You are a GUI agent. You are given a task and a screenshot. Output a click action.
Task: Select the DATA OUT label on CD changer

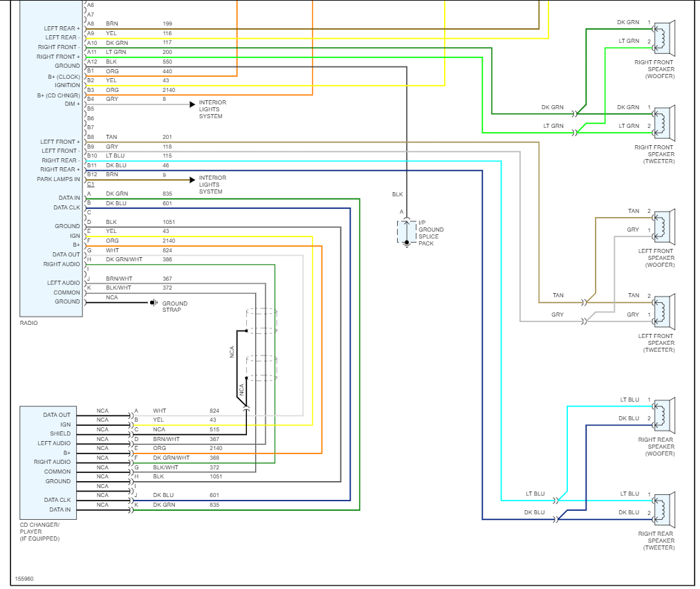pyautogui.click(x=57, y=415)
